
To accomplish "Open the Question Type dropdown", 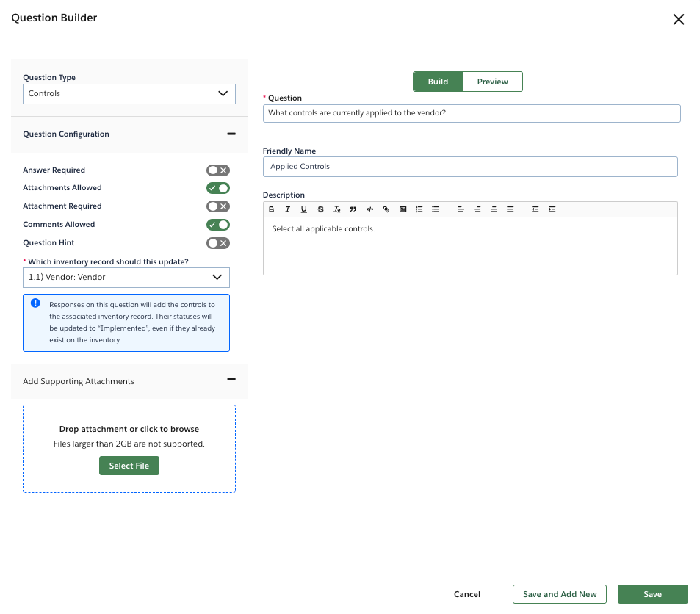I will click(129, 94).
